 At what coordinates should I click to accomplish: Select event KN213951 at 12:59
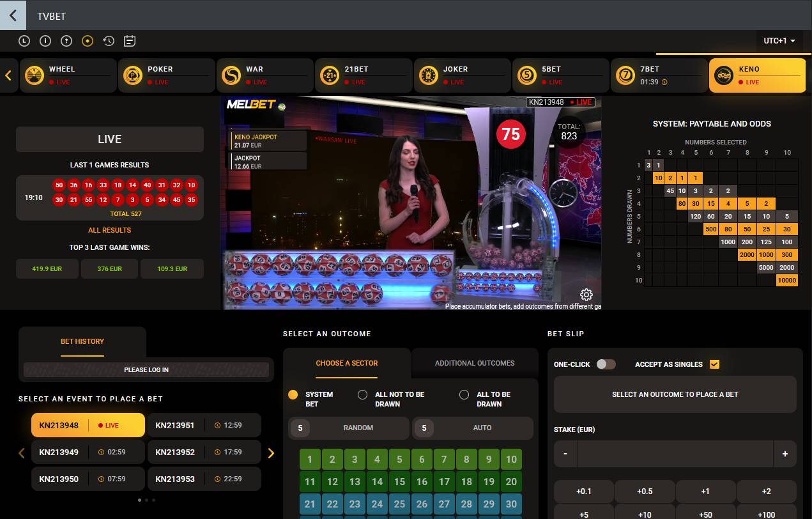(204, 425)
